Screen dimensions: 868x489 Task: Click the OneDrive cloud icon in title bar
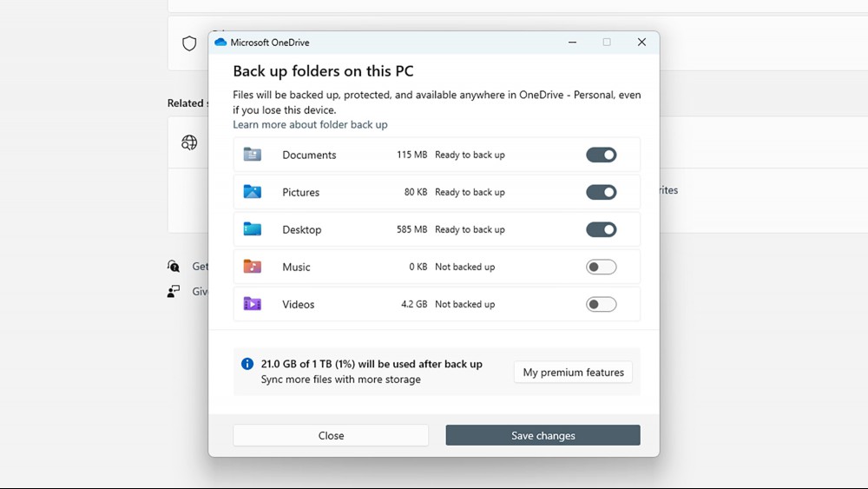point(220,42)
